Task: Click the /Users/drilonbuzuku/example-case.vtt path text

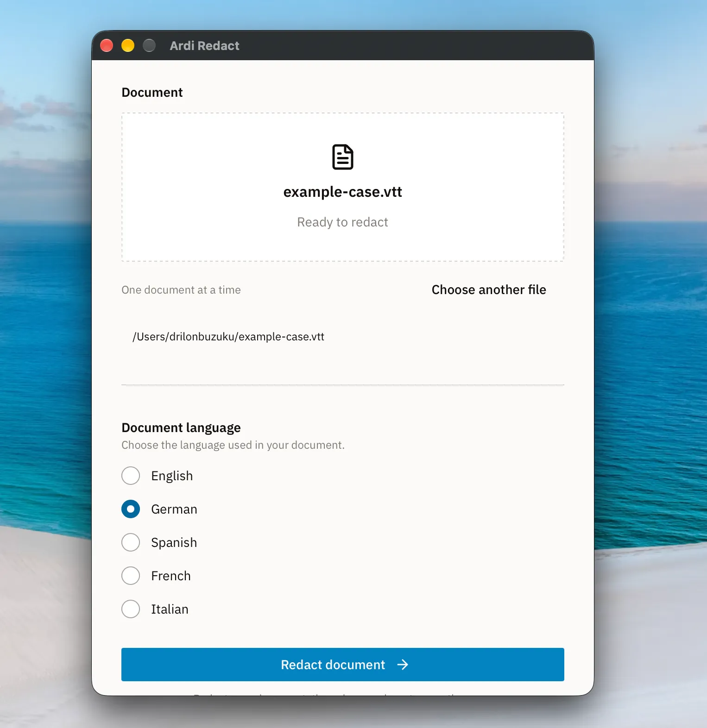Action: pos(228,337)
